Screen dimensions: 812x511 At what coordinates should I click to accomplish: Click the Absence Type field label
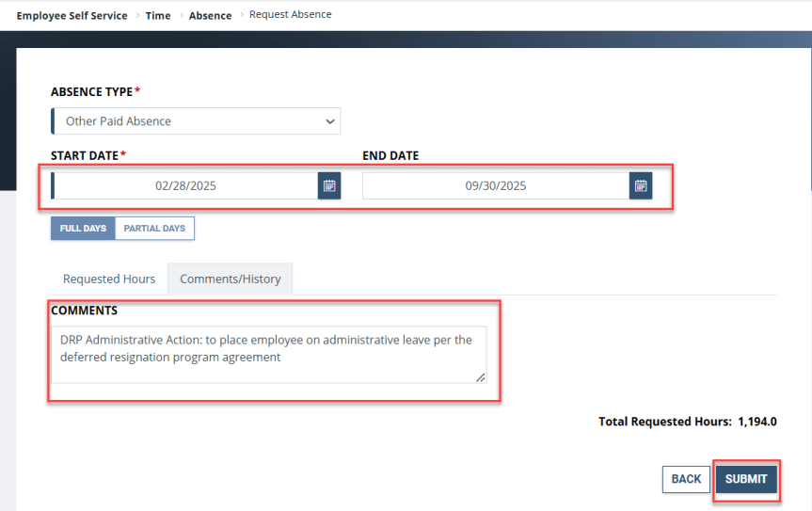coord(91,91)
